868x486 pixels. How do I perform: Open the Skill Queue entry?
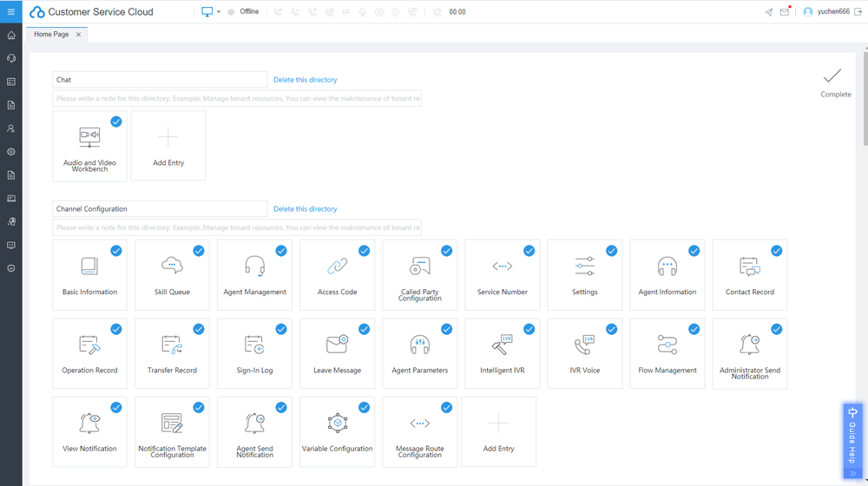(x=172, y=275)
